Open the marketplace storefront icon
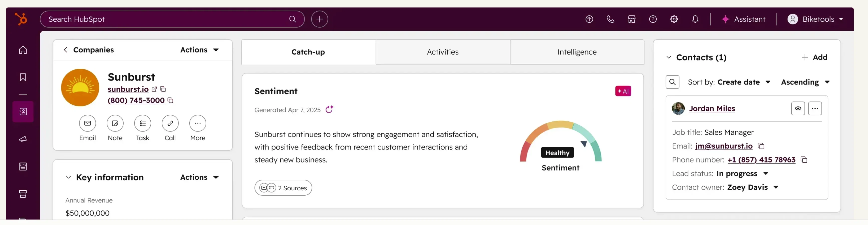 point(631,19)
